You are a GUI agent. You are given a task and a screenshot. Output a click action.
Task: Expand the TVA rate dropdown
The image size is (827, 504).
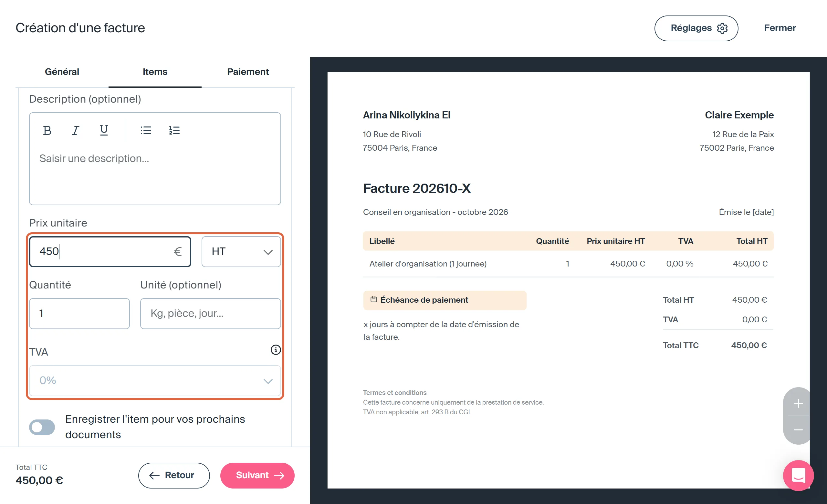coord(155,381)
